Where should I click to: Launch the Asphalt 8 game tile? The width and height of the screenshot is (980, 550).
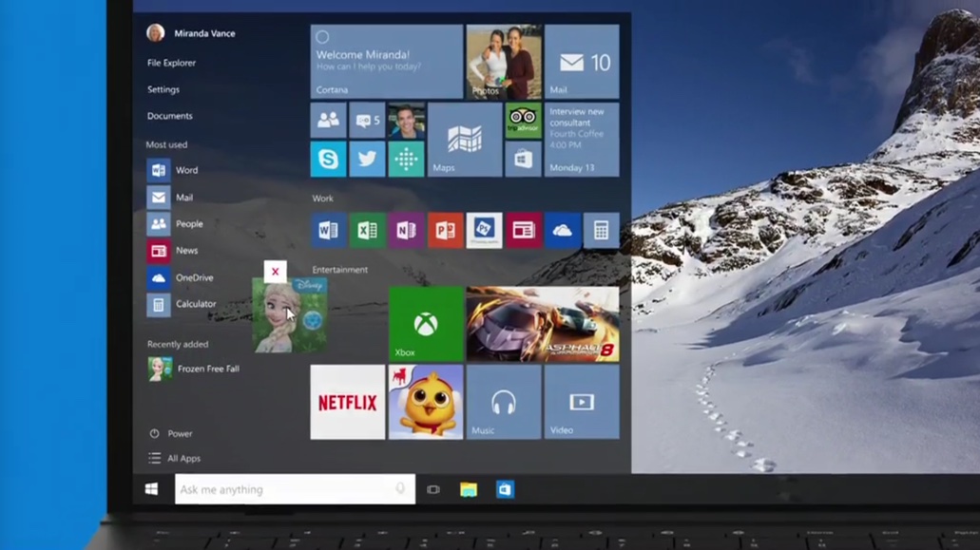543,324
